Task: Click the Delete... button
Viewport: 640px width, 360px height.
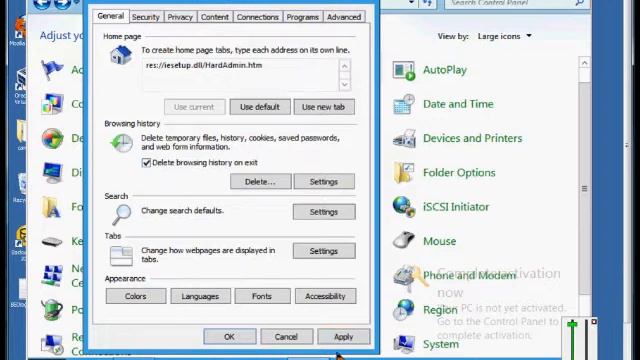Action: pyautogui.click(x=260, y=182)
